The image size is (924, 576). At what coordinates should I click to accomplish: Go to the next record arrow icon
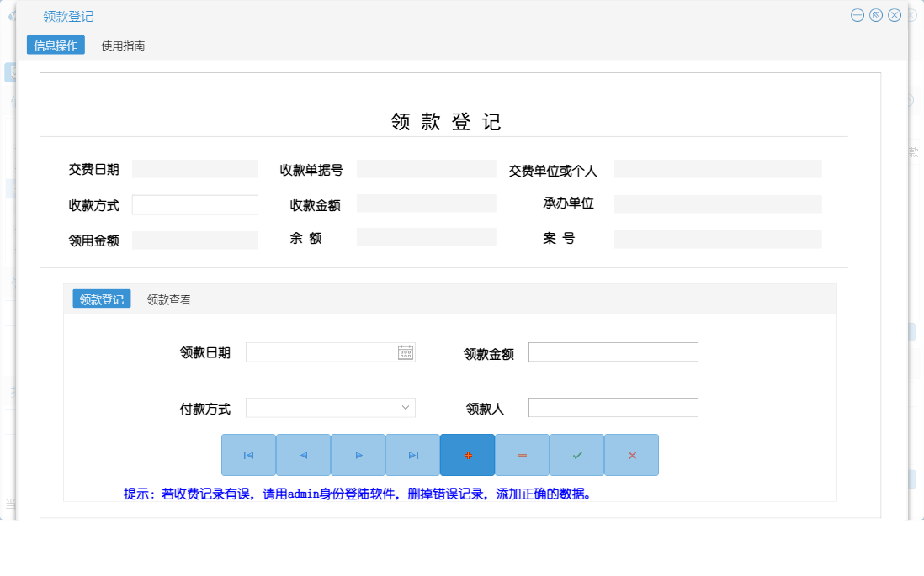click(358, 455)
